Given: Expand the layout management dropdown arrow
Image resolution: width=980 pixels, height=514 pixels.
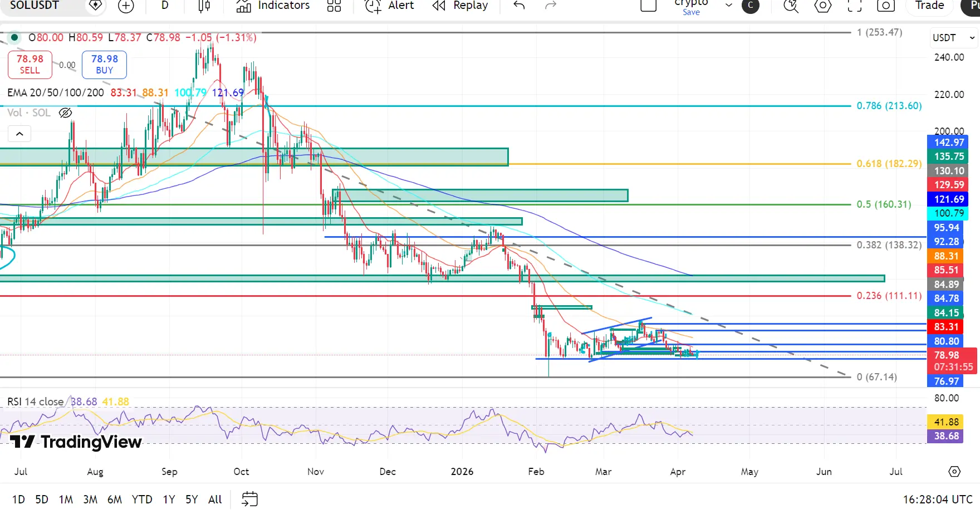Looking at the screenshot, I should pos(729,6).
